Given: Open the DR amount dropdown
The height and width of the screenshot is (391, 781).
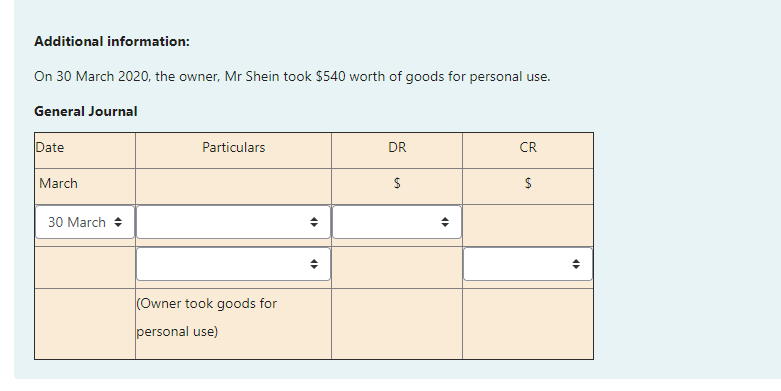Looking at the screenshot, I should [x=396, y=222].
